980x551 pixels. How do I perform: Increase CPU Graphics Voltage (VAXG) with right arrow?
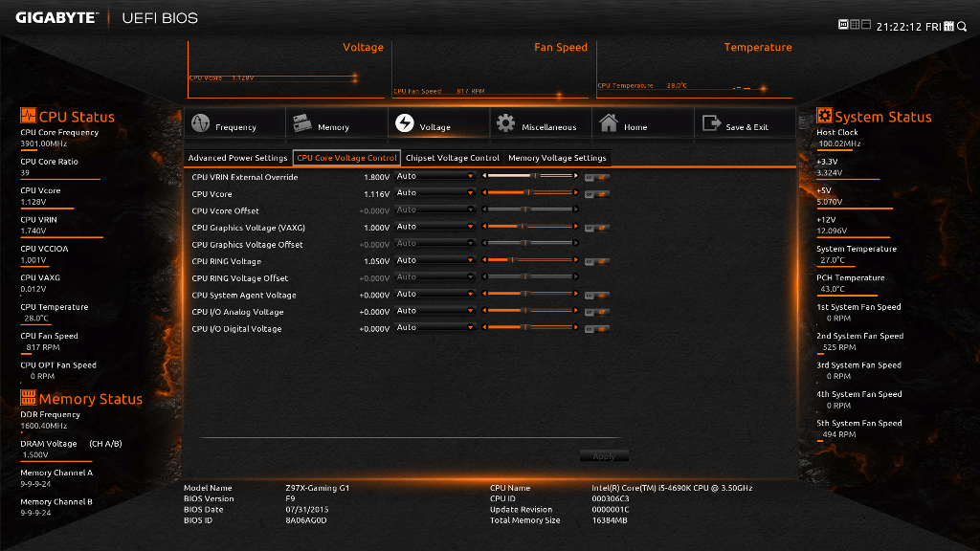tap(575, 227)
